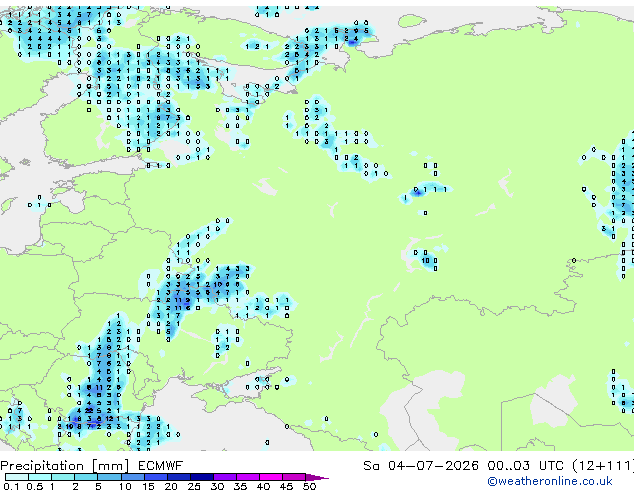
Task: Select the legend swatch between 1 and 2
Action: coord(63,477)
